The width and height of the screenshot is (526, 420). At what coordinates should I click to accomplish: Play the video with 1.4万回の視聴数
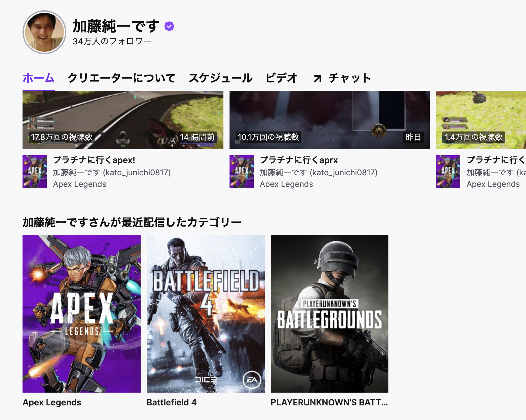click(x=481, y=120)
